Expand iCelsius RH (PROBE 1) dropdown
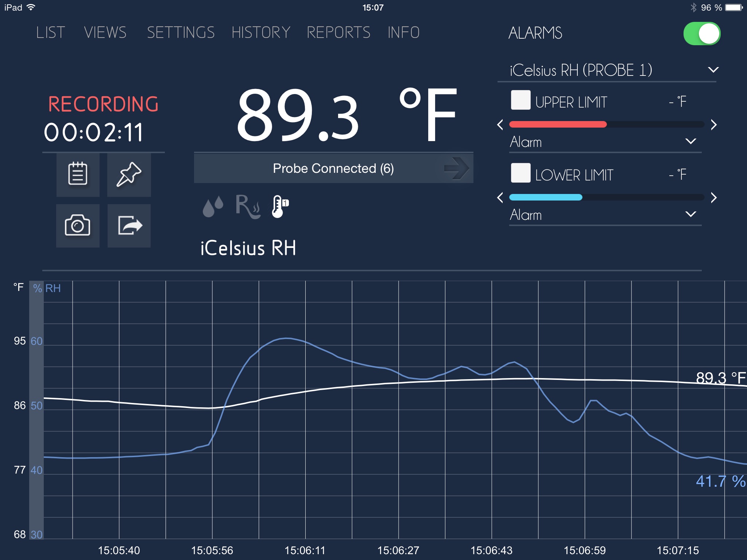The width and height of the screenshot is (747, 560). (x=713, y=70)
